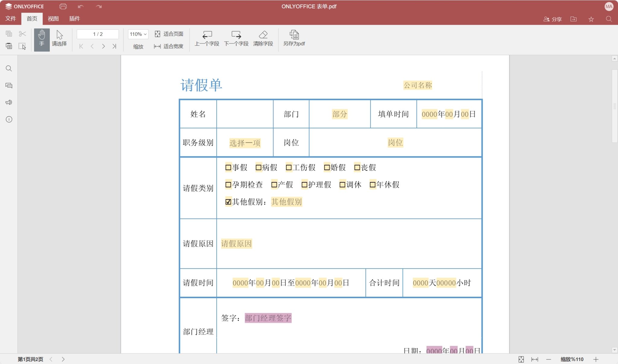The width and height of the screenshot is (618, 364).
Task: Click the print icon in title bar
Action: click(63, 6)
